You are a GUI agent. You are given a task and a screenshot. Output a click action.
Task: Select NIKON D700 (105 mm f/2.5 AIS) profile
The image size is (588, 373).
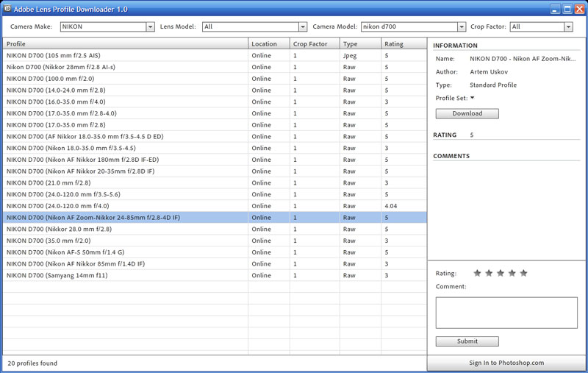(215, 55)
